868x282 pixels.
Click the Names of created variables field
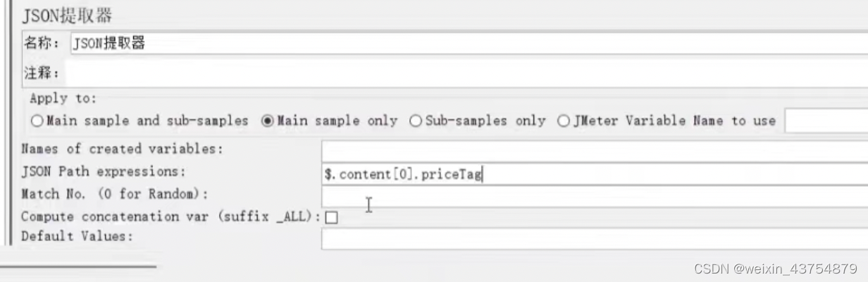point(592,149)
